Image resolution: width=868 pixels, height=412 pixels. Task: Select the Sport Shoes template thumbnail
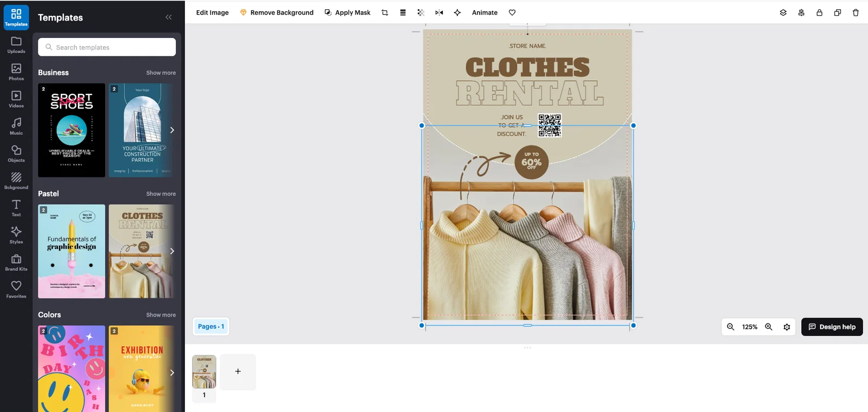pyautogui.click(x=72, y=130)
